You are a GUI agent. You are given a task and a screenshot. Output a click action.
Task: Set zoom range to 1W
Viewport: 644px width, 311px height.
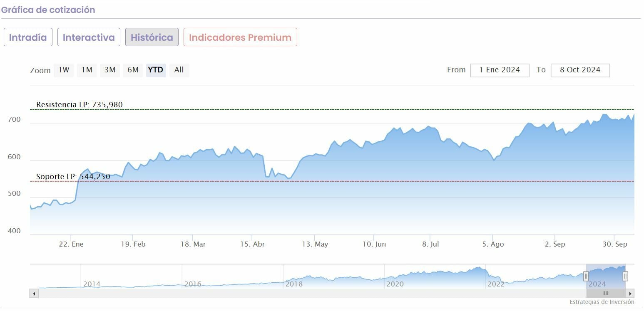coord(64,70)
